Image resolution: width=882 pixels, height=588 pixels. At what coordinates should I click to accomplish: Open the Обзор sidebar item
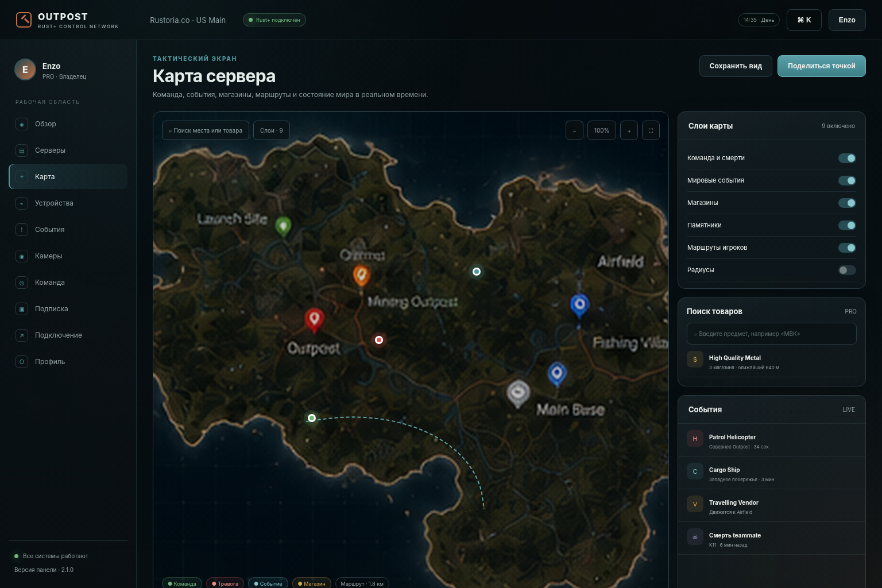68,124
